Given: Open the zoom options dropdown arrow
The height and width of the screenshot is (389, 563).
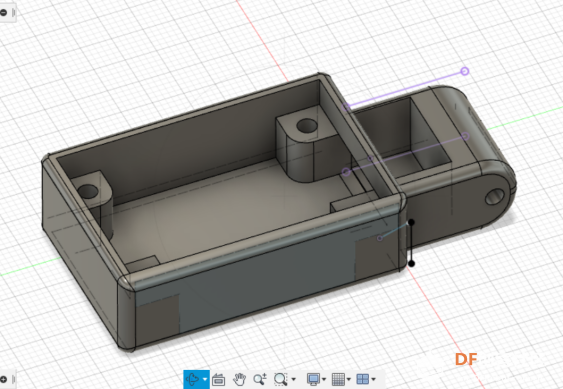Looking at the screenshot, I should click(x=294, y=379).
